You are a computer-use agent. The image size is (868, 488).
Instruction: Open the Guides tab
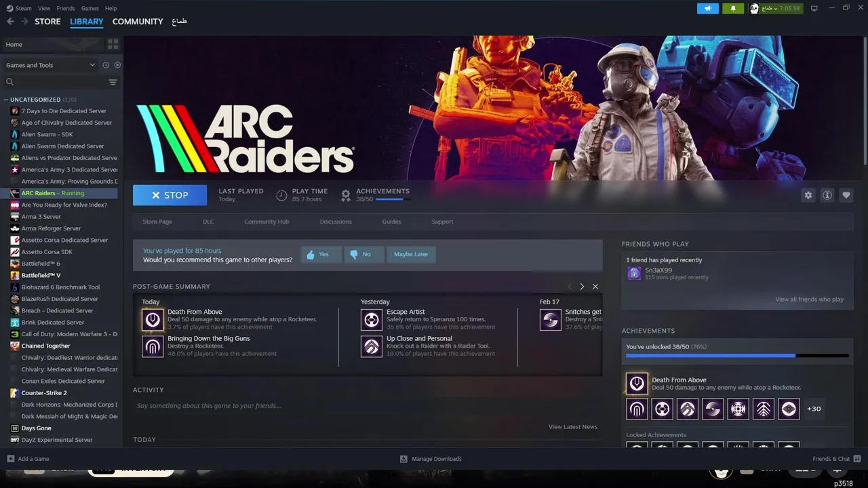pyautogui.click(x=391, y=222)
